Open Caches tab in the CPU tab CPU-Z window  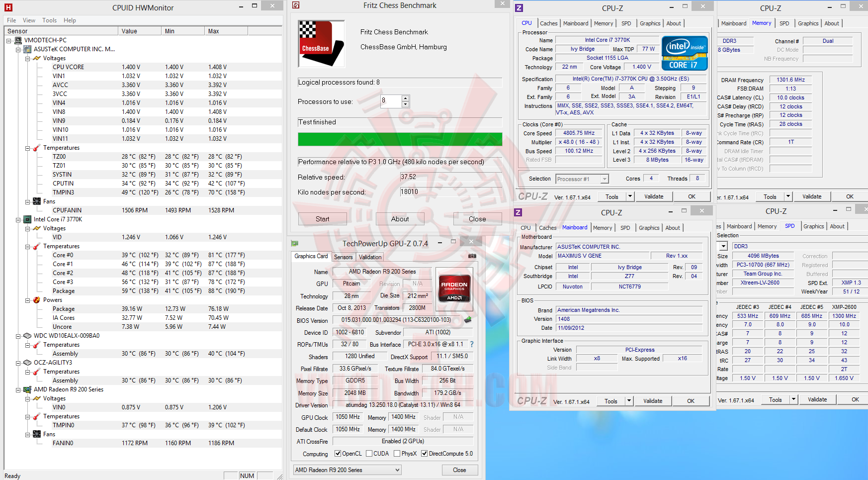[x=549, y=23]
